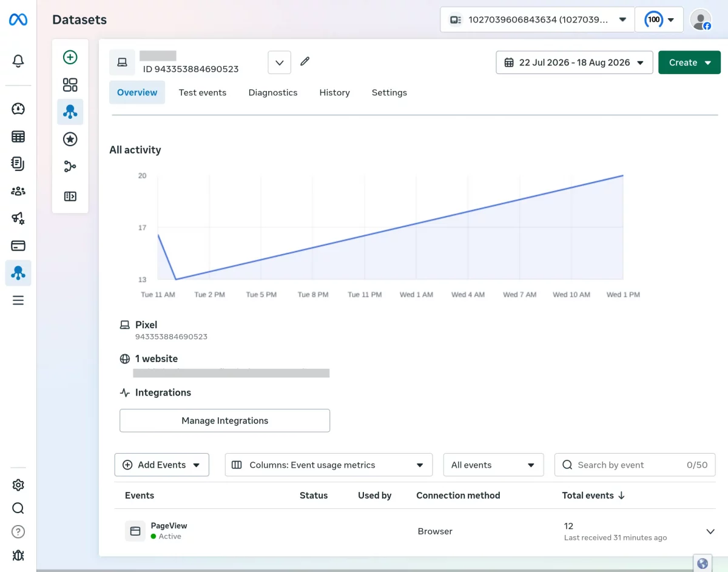Click the total events value 12
Screen dimensions: 728x572
568,526
